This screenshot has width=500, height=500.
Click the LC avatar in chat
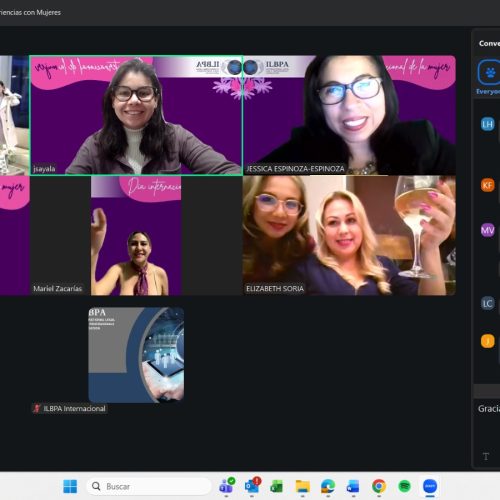tap(487, 303)
